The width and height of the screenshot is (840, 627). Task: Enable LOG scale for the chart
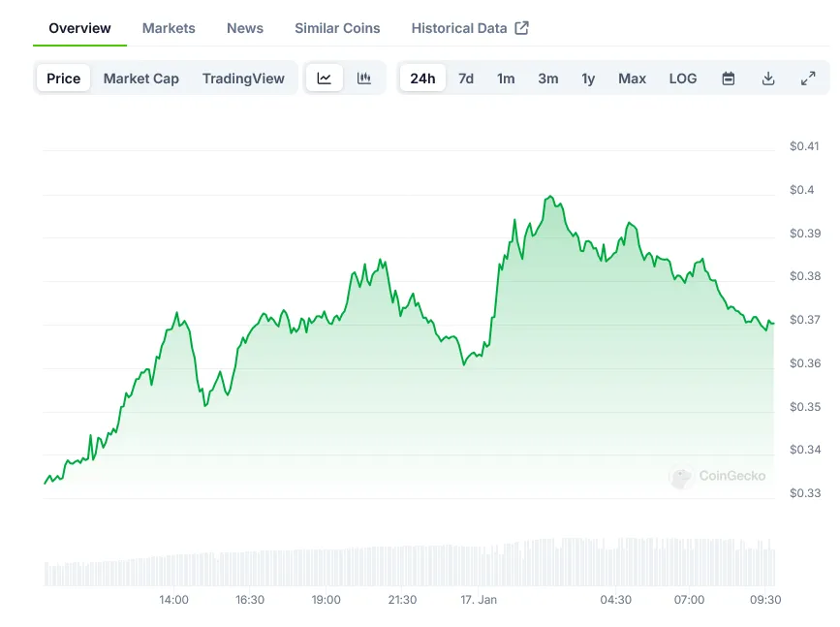point(682,78)
